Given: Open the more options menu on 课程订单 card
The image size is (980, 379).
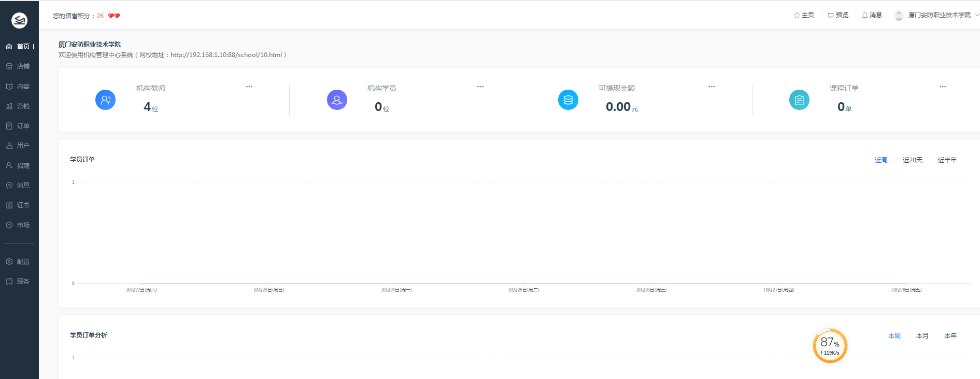Looking at the screenshot, I should [x=943, y=87].
